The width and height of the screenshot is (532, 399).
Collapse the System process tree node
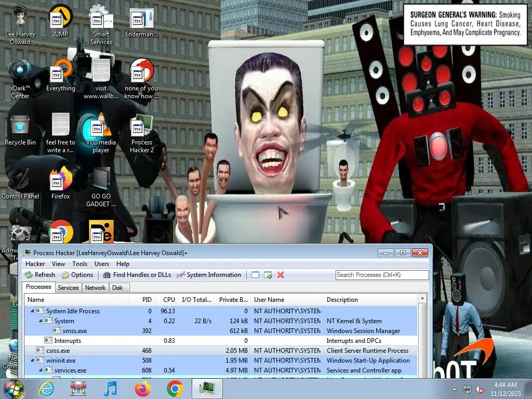(41, 321)
